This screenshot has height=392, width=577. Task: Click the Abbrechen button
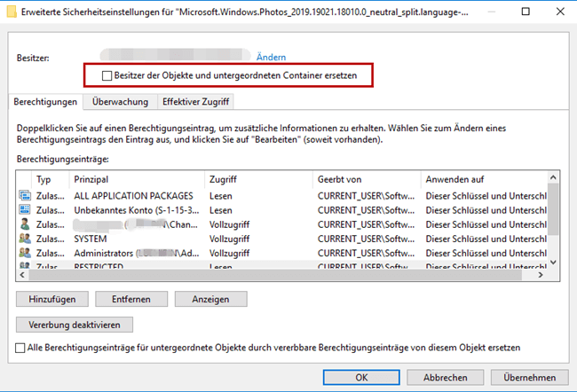tap(446, 378)
